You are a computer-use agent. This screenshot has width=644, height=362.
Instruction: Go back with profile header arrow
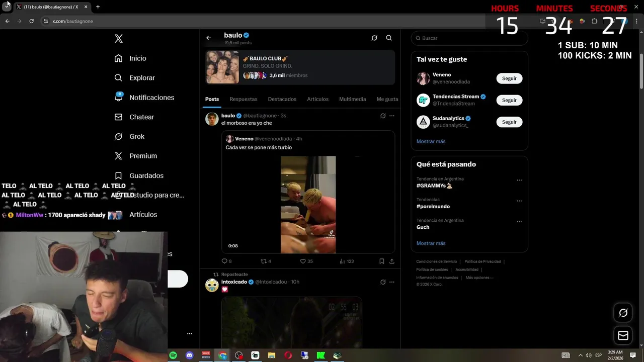tap(209, 38)
